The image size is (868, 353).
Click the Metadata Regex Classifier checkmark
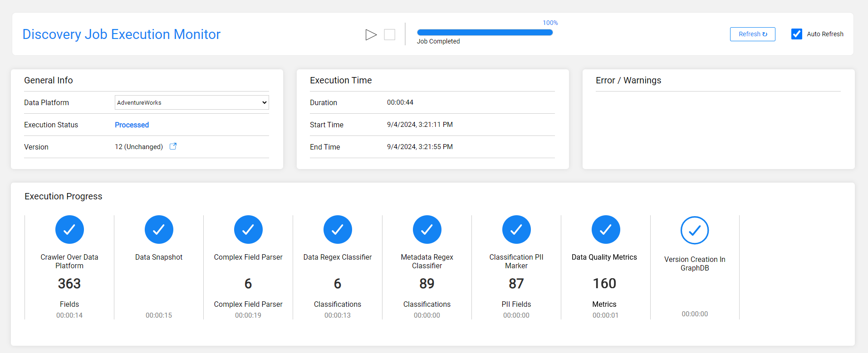(x=427, y=230)
